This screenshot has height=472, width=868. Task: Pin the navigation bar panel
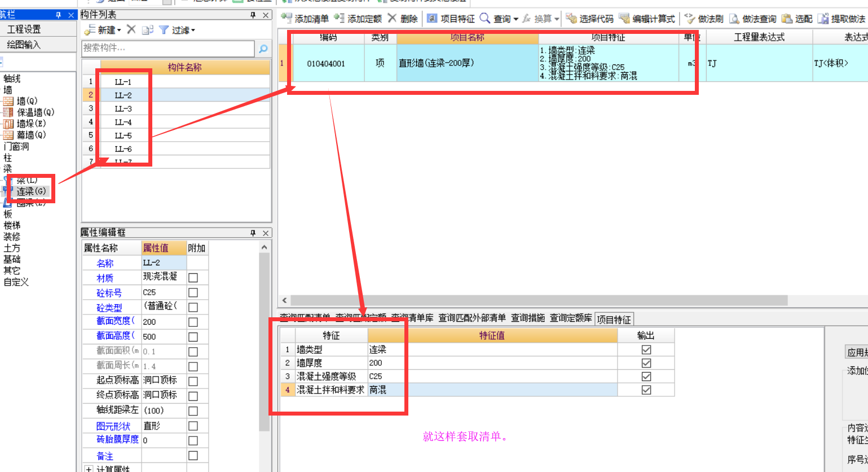tap(58, 15)
